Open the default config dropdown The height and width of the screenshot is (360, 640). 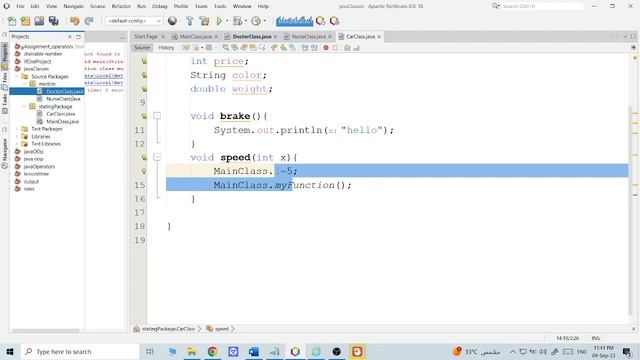point(134,21)
